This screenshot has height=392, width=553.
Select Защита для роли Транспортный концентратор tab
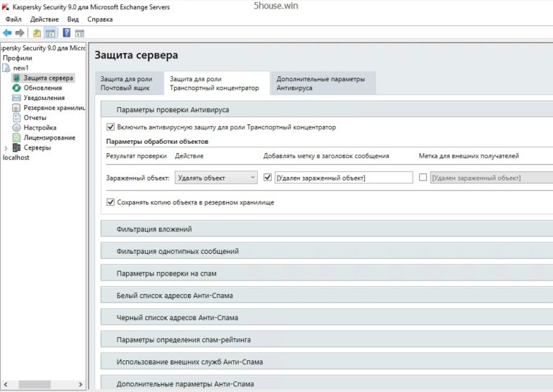click(x=217, y=83)
